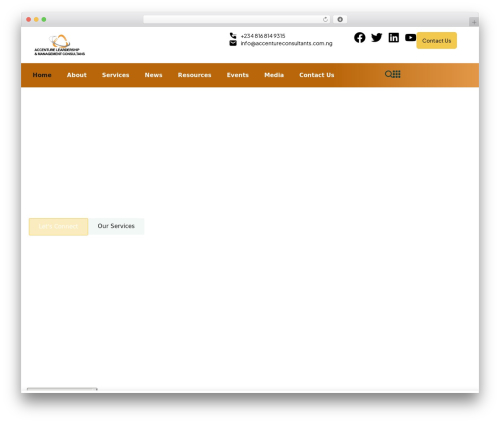Click the envelope email icon
Image resolution: width=500 pixels, height=423 pixels.
[233, 43]
